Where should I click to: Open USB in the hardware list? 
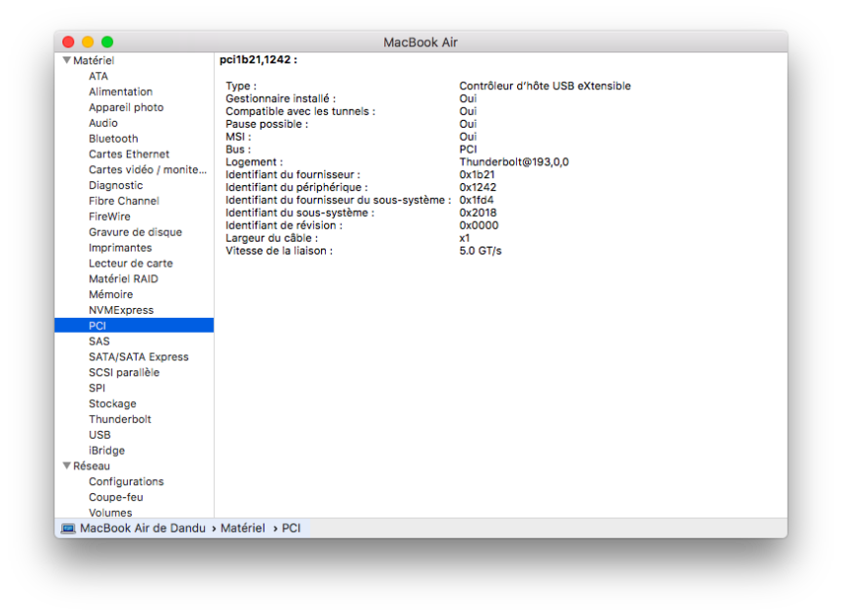point(100,435)
